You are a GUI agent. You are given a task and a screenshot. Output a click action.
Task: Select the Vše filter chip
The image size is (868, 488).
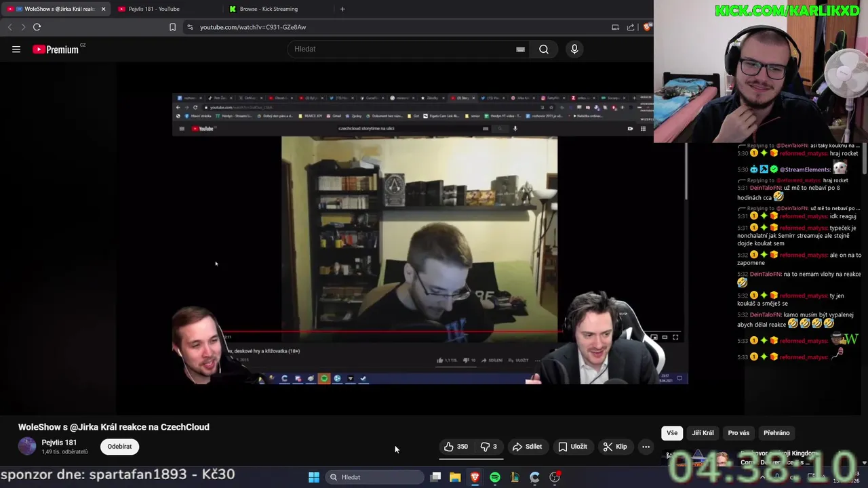pyautogui.click(x=671, y=433)
